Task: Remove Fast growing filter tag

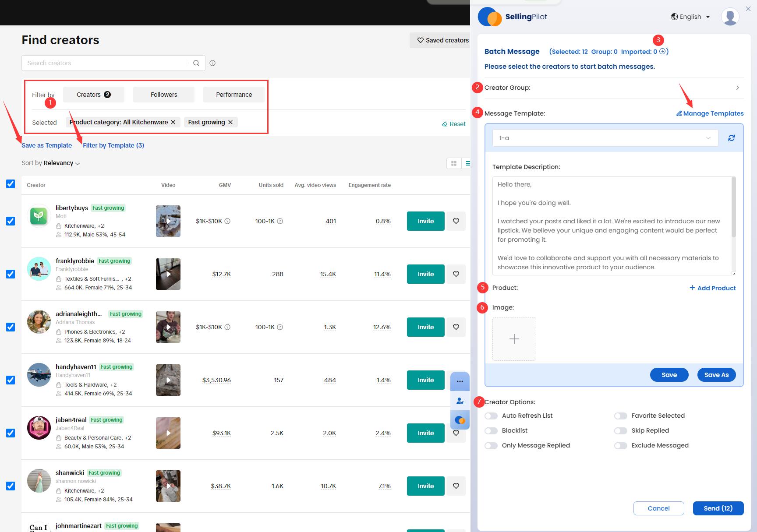Action: (230, 122)
